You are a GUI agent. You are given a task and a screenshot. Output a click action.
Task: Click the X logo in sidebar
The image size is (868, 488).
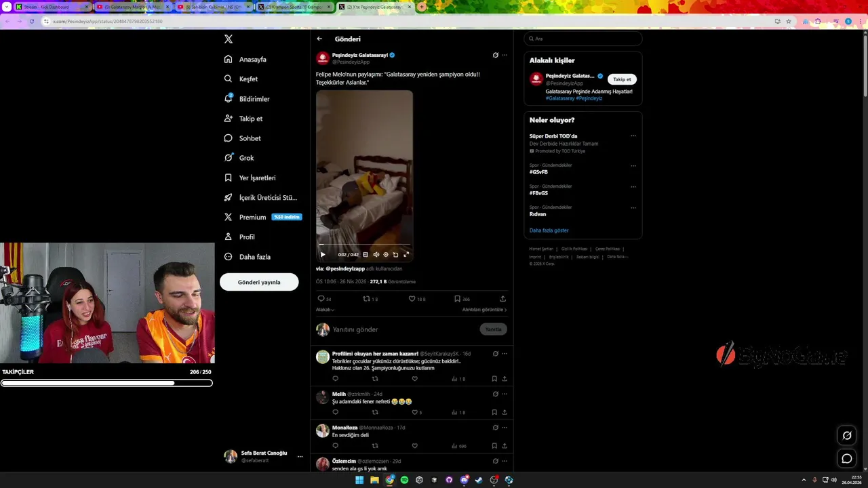click(229, 39)
